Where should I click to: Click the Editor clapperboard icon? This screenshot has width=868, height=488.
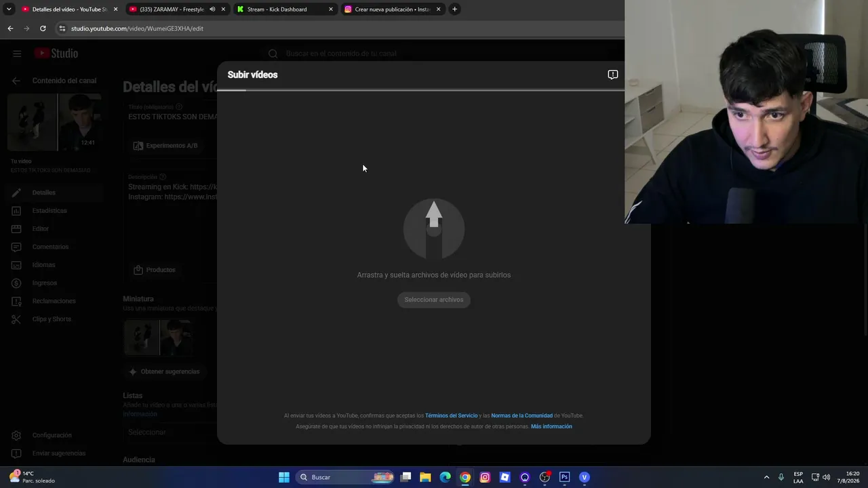coord(16,229)
